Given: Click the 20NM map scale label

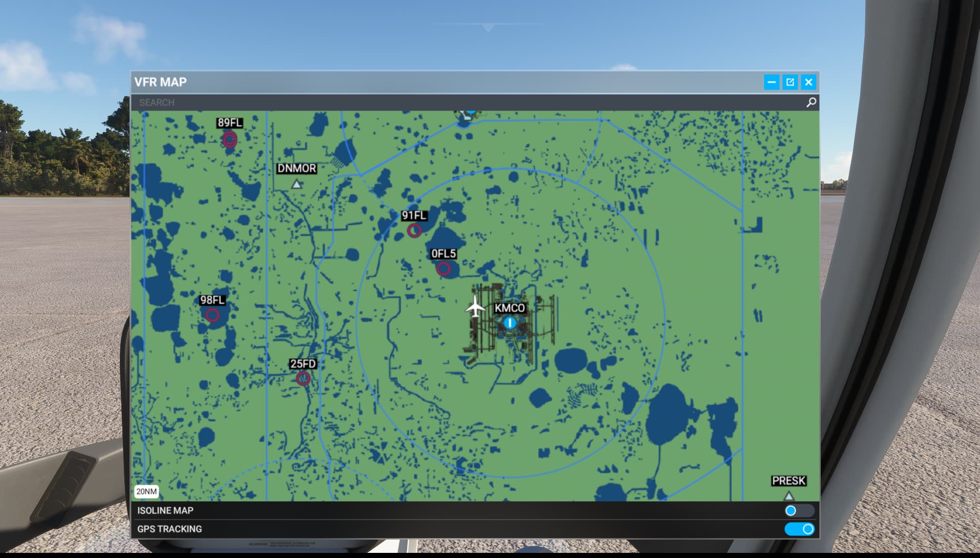Looking at the screenshot, I should (x=146, y=491).
